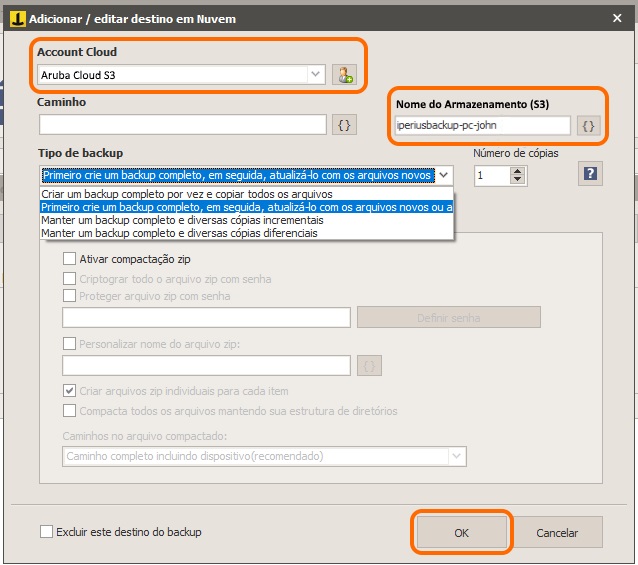This screenshot has height=565, width=638.
Task: Select Criar um backup completo por vez option
Action: coord(247,194)
